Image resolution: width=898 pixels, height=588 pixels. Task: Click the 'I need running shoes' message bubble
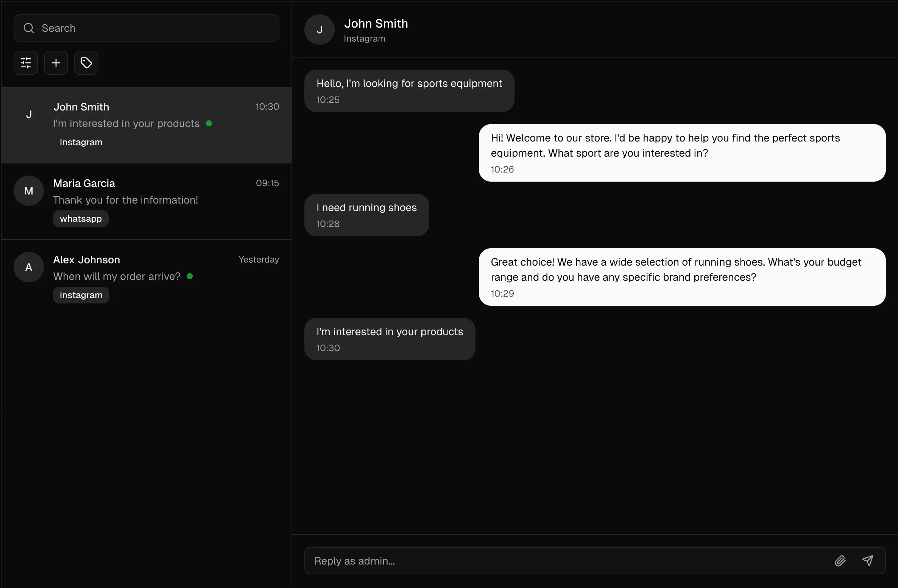click(366, 215)
